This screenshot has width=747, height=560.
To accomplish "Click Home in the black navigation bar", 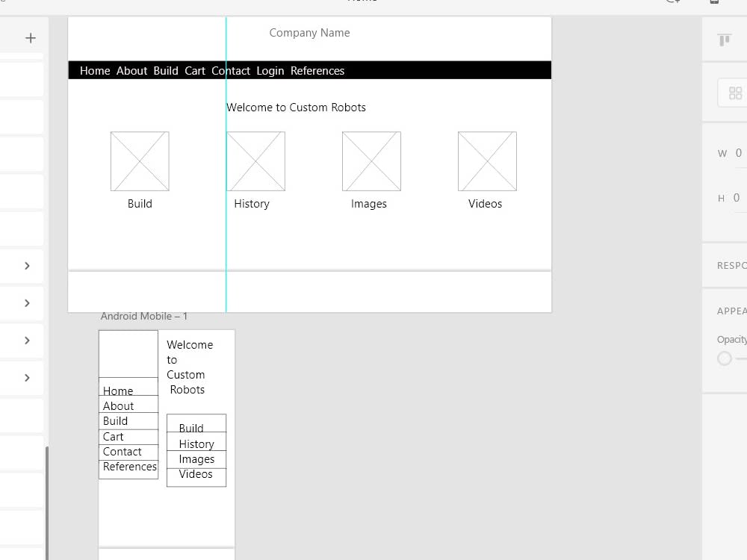I will click(95, 71).
